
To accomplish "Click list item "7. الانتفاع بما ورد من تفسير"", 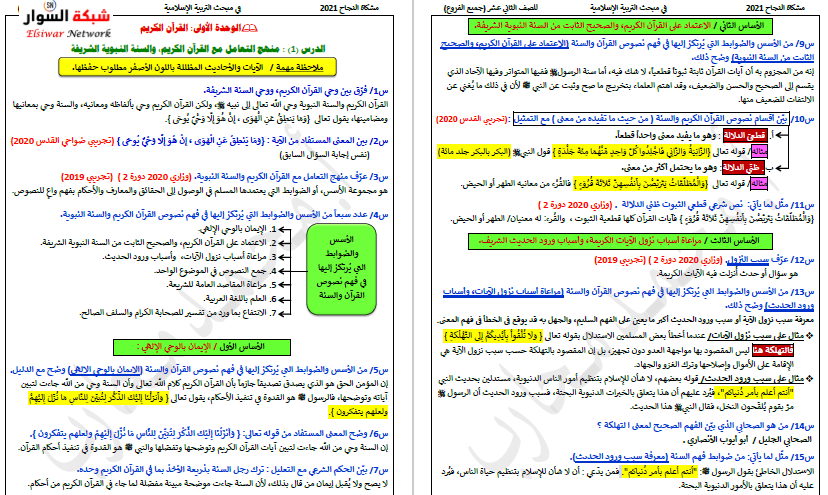I will tap(178, 313).
